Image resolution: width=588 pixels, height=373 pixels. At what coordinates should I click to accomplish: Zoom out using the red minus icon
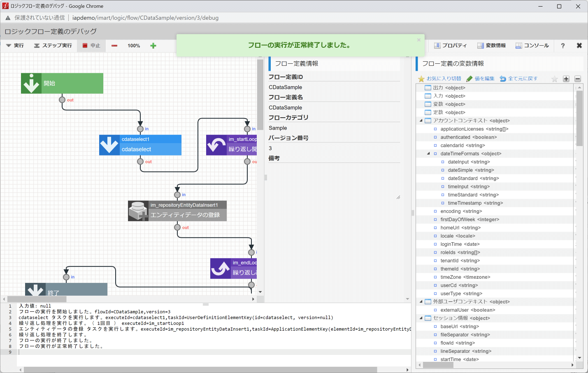114,46
